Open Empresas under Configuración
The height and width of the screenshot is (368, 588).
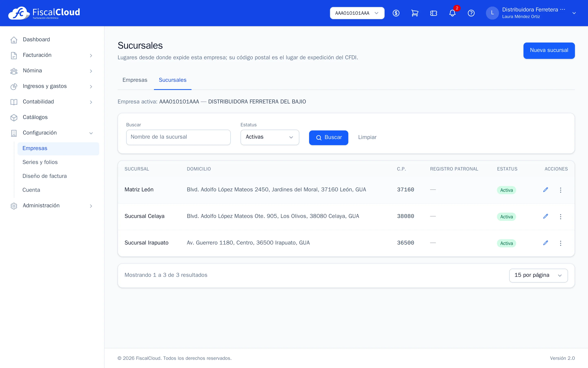[58, 148]
